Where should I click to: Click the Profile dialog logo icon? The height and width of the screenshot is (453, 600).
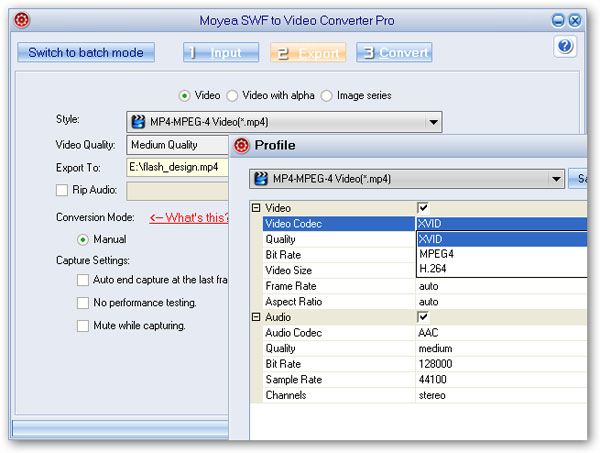coord(241,145)
